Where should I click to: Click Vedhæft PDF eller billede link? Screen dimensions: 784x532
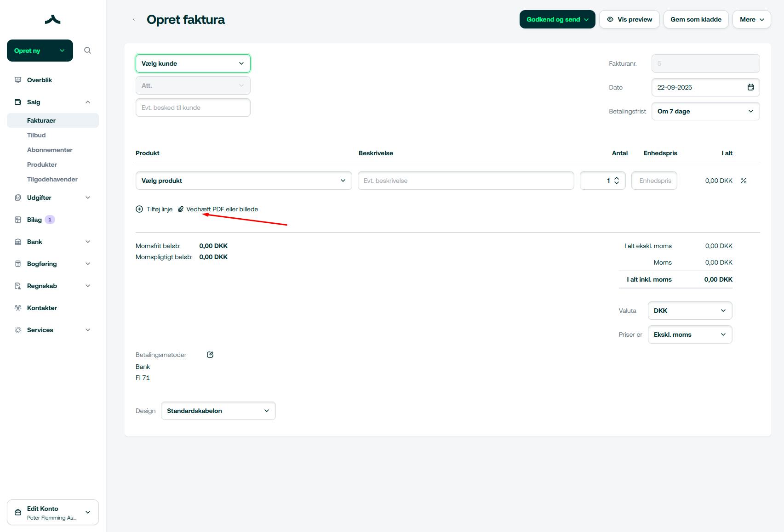222,209
